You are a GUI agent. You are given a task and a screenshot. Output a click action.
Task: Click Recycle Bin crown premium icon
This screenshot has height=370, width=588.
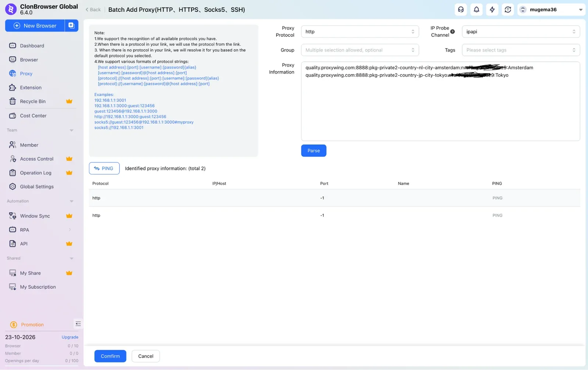69,102
